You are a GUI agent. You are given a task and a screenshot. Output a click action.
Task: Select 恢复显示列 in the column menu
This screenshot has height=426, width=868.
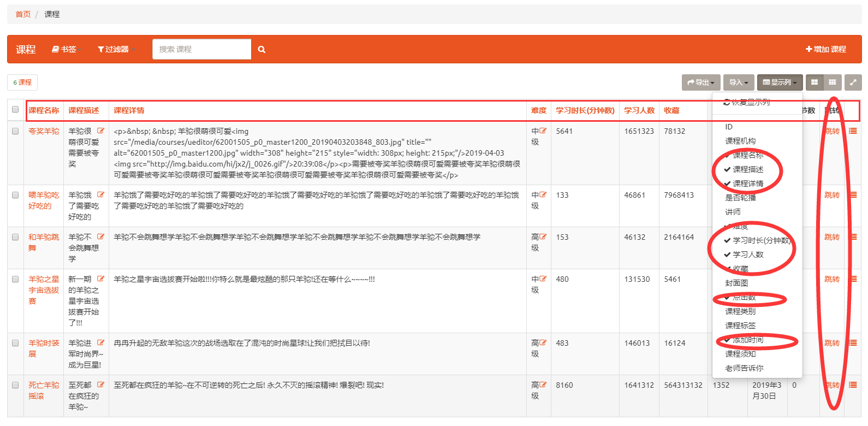757,102
